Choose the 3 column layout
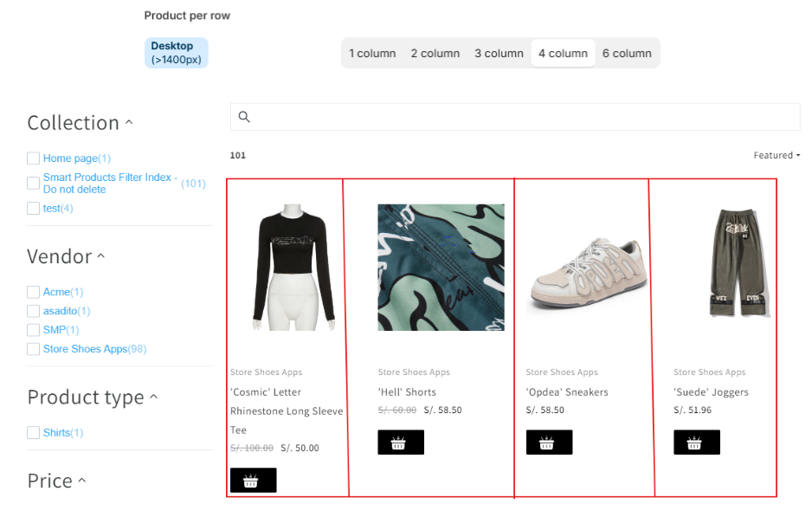Screen dimensions: 812x511 (x=499, y=54)
